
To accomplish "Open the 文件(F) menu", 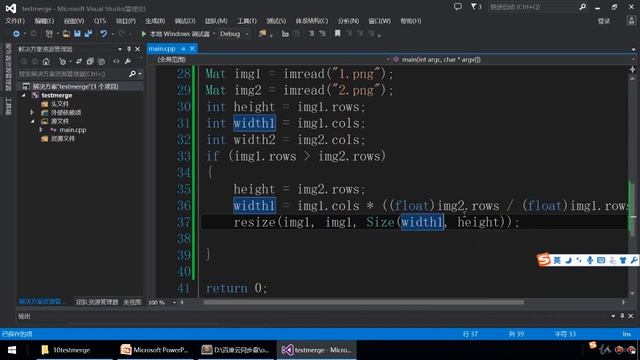I will [15, 21].
